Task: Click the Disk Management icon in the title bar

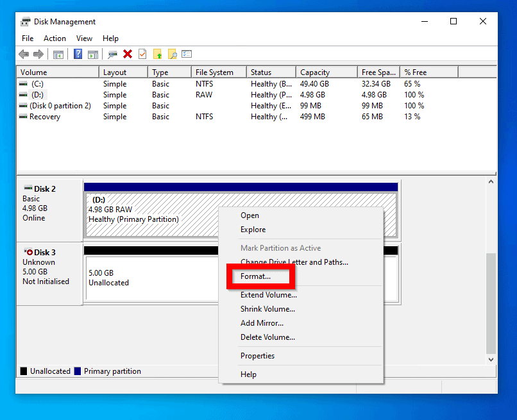Action: [x=25, y=21]
